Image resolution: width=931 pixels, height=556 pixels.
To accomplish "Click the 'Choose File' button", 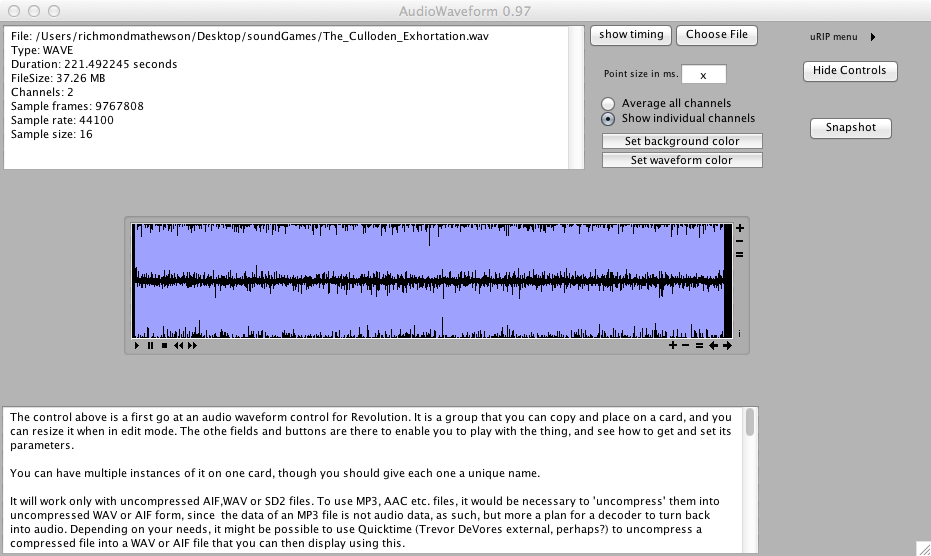I will pyautogui.click(x=716, y=35).
